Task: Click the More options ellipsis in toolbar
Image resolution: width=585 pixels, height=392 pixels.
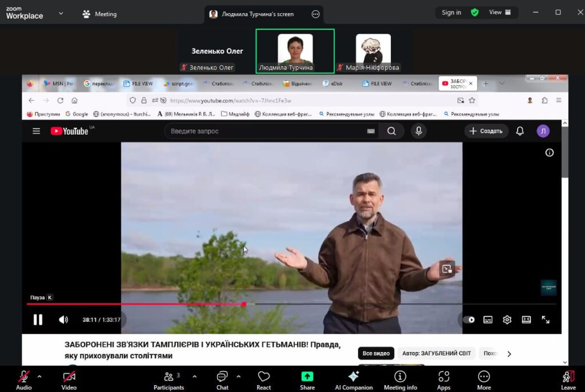Action: pos(484,380)
